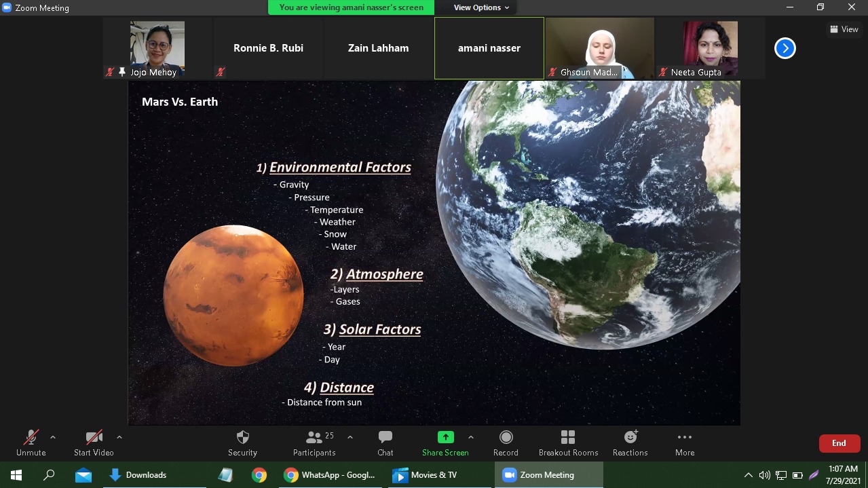Open network settings tray icon

pos(781,475)
